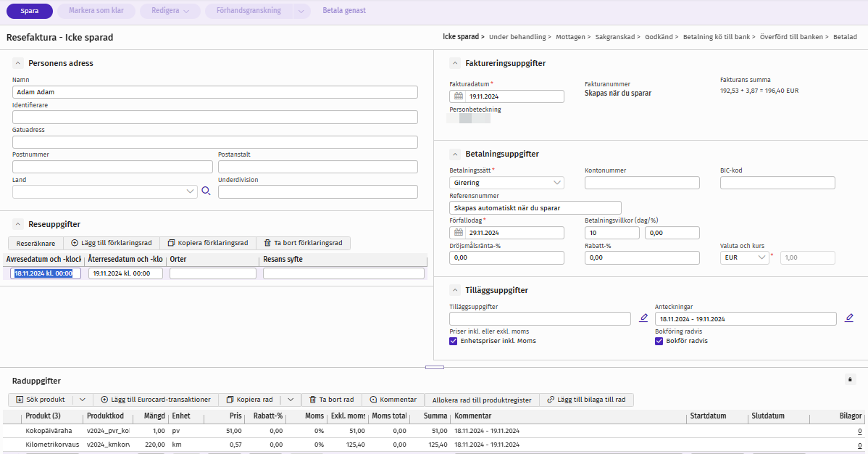Viewport: 868px width, 454px height.
Task: Click the Produkt (3) column header
Action: pos(43,416)
